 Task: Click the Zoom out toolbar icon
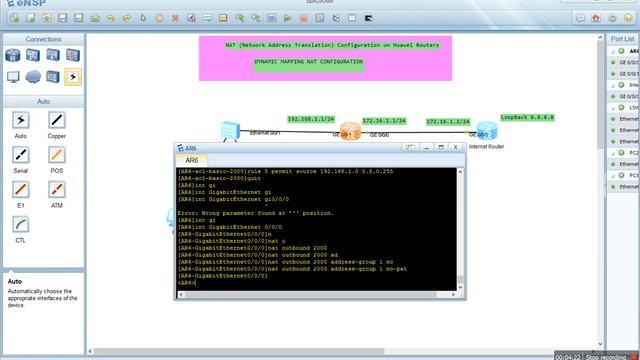pos(256,18)
